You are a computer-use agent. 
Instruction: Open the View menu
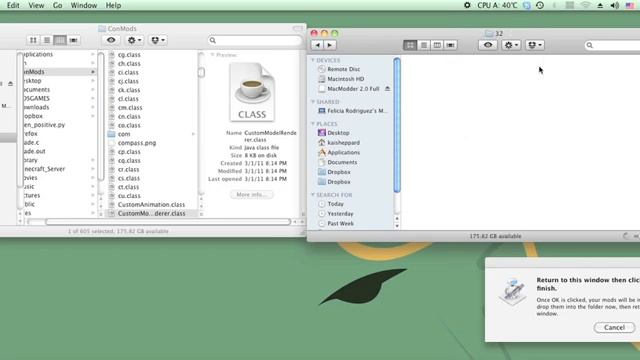(36, 5)
